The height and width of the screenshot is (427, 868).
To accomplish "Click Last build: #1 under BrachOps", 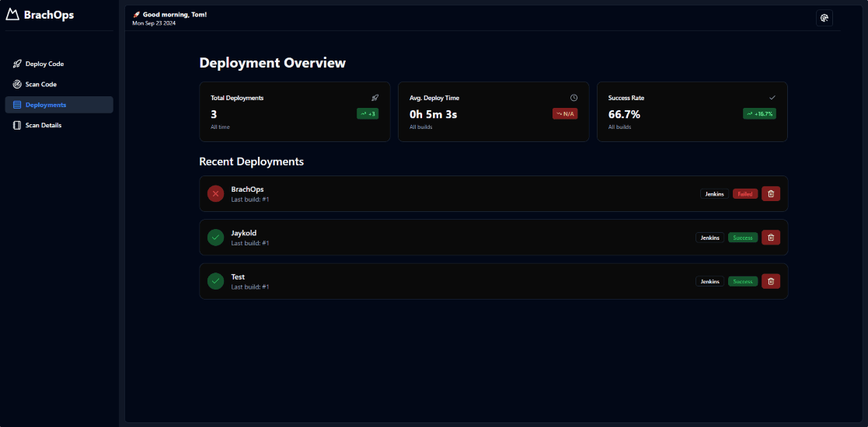I will click(249, 199).
